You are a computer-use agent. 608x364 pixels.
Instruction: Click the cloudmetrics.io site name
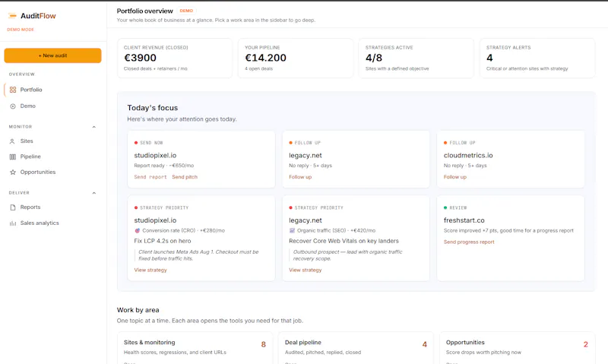coord(468,155)
